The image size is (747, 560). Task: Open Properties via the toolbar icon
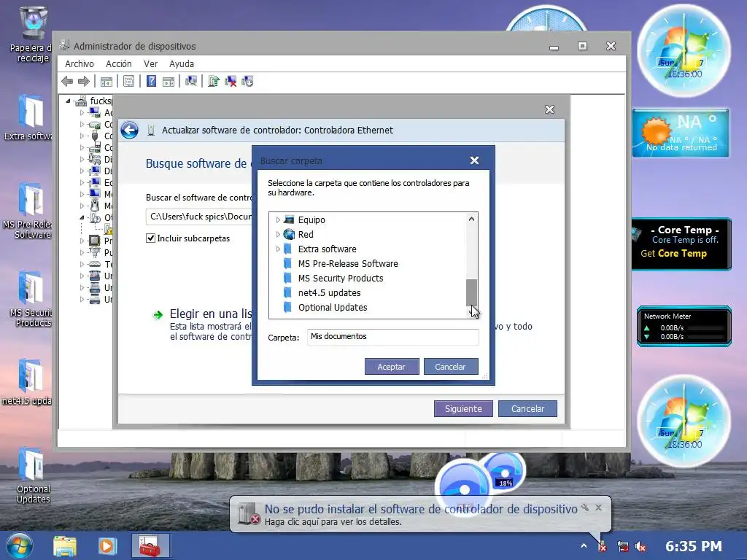(128, 82)
